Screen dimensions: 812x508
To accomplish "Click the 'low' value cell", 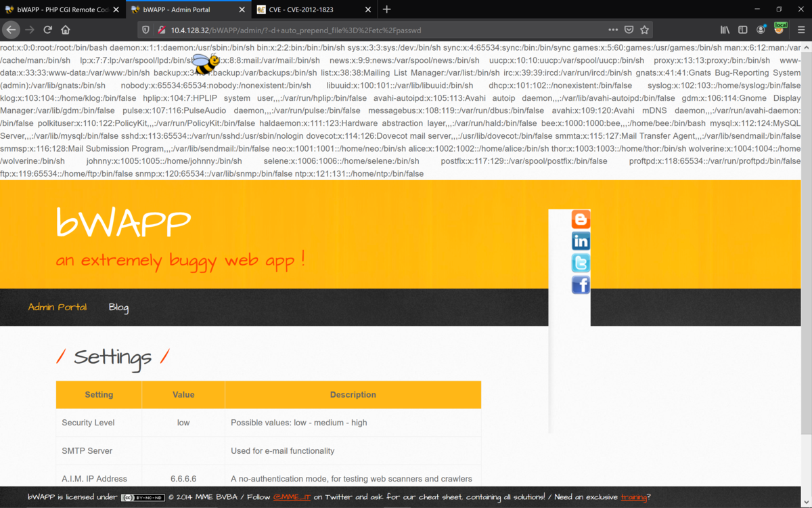I will [183, 423].
